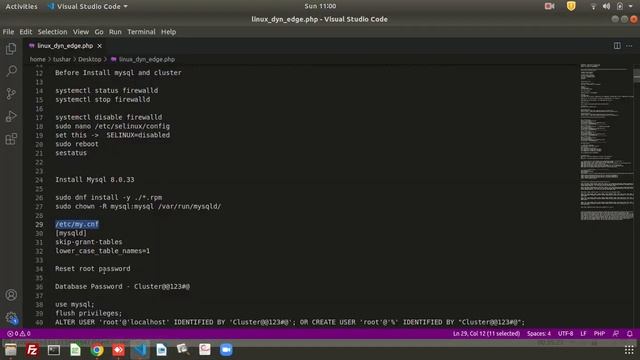Image resolution: width=640 pixels, height=360 pixels.
Task: Open the Selection menu
Action: tap(52, 32)
